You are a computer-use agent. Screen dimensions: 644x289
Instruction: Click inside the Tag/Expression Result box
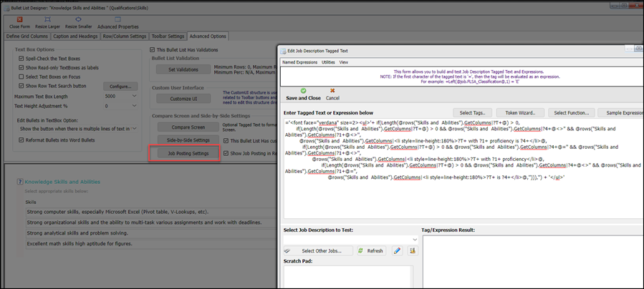click(x=533, y=262)
